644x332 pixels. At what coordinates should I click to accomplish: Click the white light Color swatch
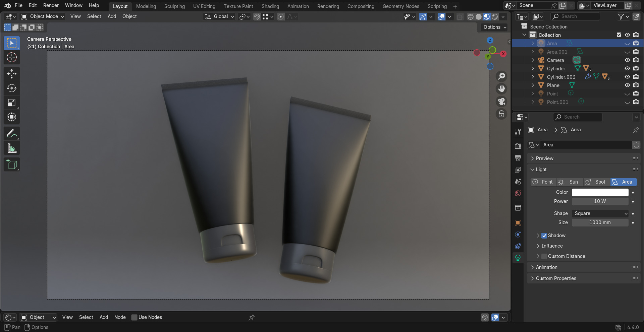pos(600,192)
